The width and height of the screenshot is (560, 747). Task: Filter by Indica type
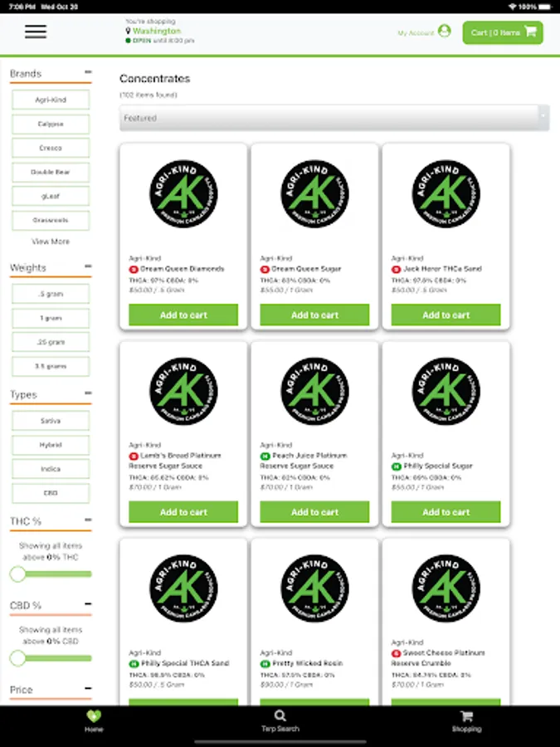(51, 469)
